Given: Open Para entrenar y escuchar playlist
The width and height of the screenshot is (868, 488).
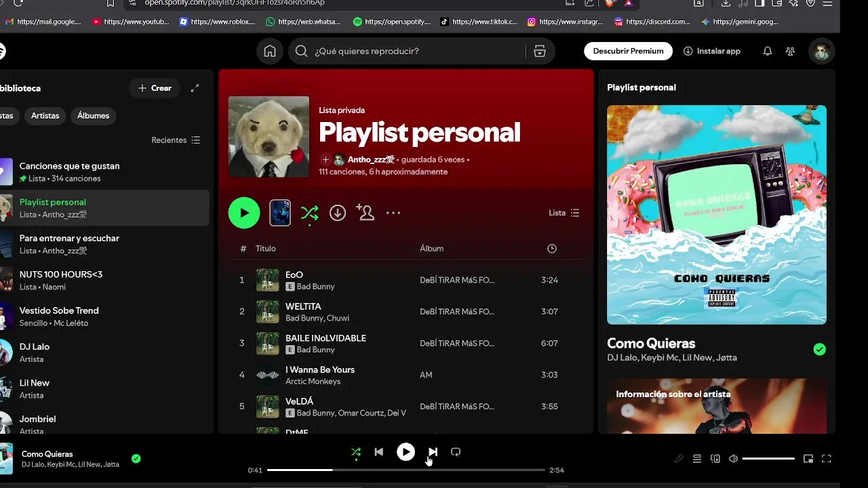Looking at the screenshot, I should 104,245.
